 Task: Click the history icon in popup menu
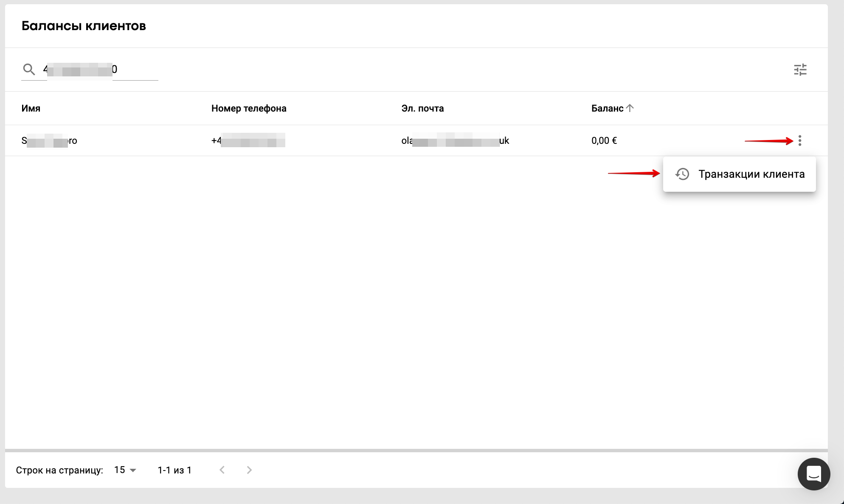pos(682,174)
